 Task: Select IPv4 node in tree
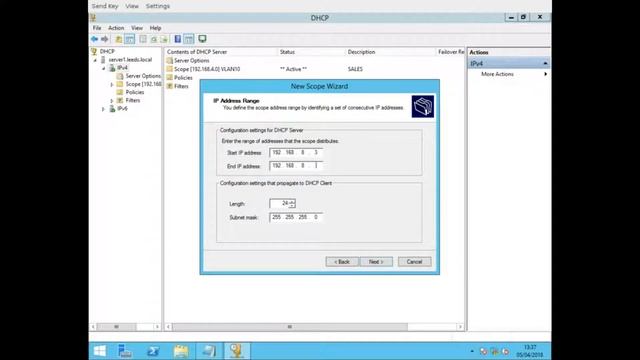click(122, 68)
